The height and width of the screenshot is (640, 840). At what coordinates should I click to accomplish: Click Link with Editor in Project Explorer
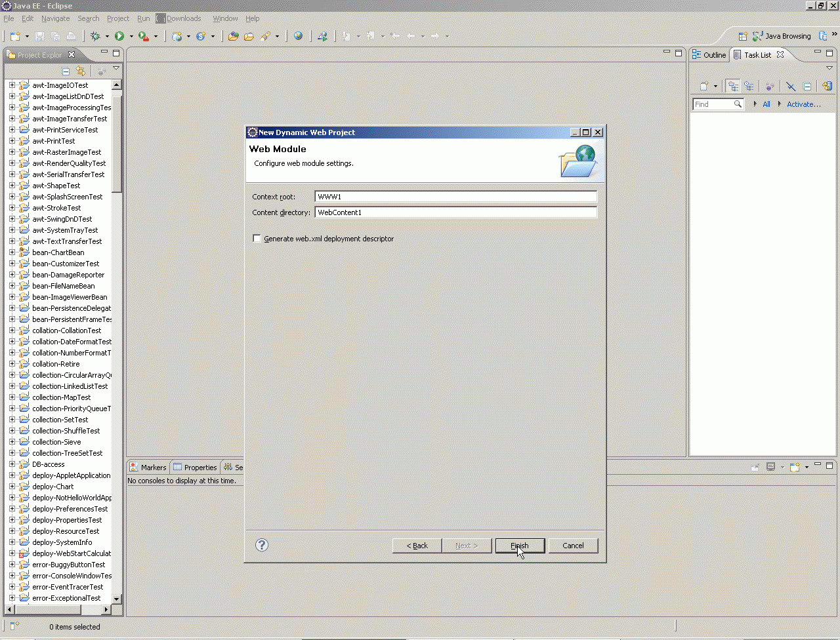81,71
